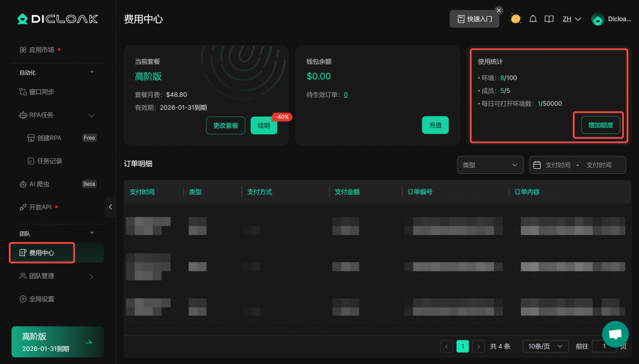The width and height of the screenshot is (639, 364).
Task: Close the 快速入门 quick start popup
Action: coord(499,10)
